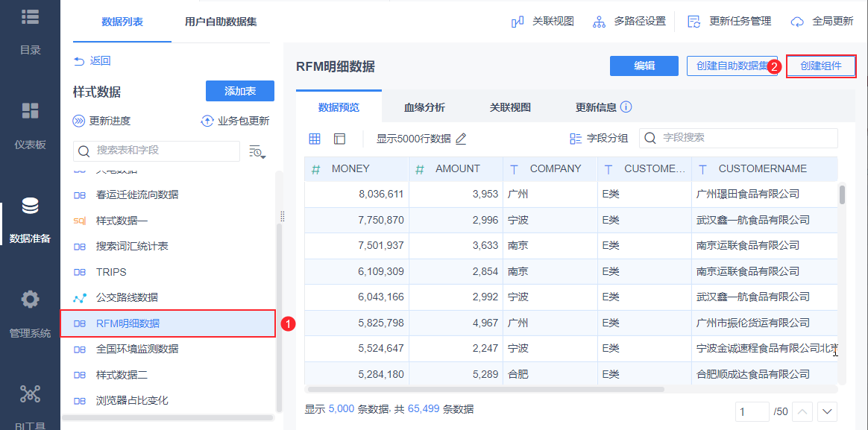This screenshot has height=430, width=868.
Task: Click the 编辑 button
Action: (x=644, y=66)
